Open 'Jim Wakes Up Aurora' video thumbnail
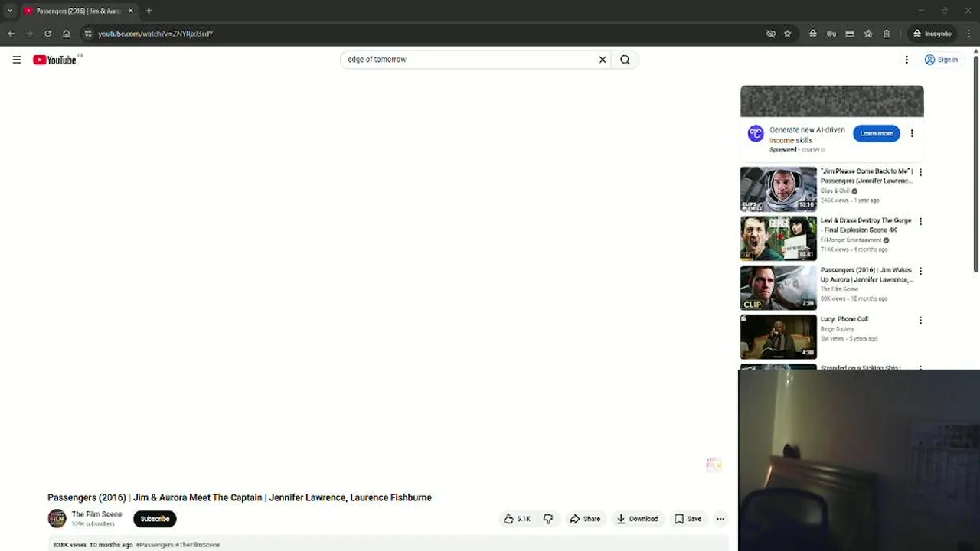The image size is (980, 551). [778, 288]
